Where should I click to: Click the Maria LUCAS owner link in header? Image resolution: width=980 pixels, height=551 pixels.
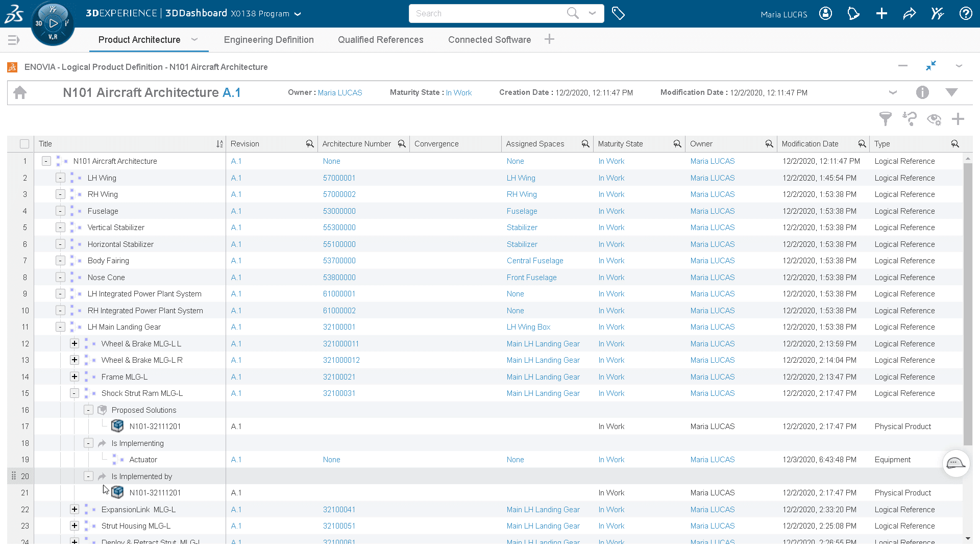339,92
